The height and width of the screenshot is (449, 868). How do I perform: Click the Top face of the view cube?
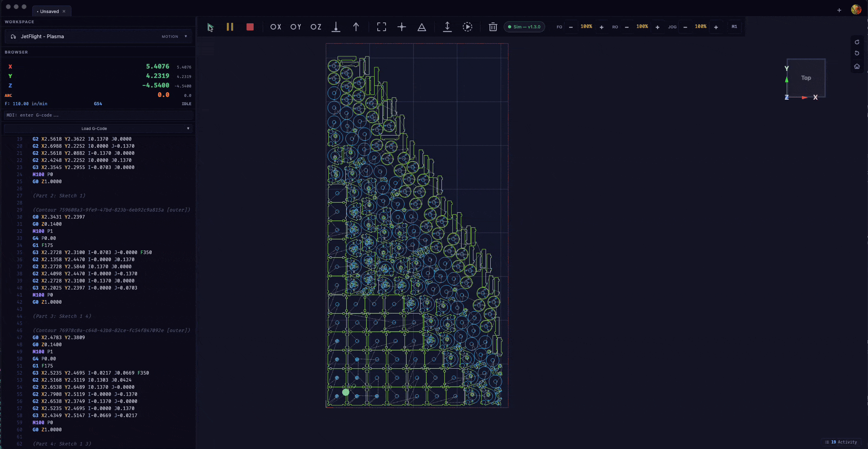806,78
